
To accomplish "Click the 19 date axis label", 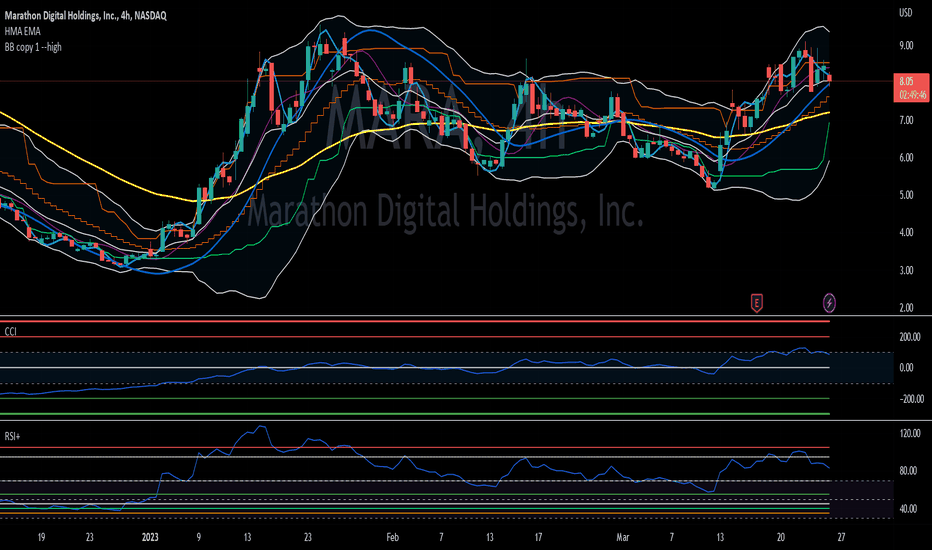I will tap(41, 538).
